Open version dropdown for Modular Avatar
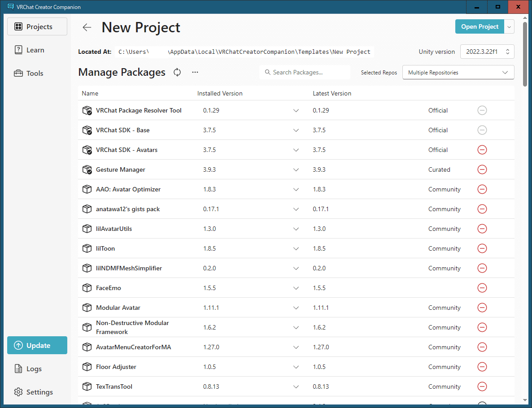Screen dimensions: 532x408 (296, 308)
